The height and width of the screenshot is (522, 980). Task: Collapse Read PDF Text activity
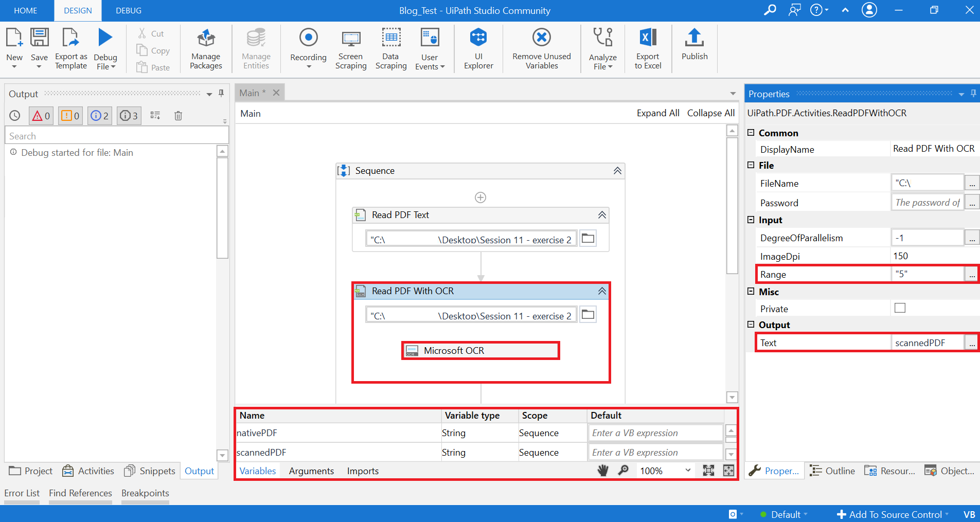pos(602,215)
